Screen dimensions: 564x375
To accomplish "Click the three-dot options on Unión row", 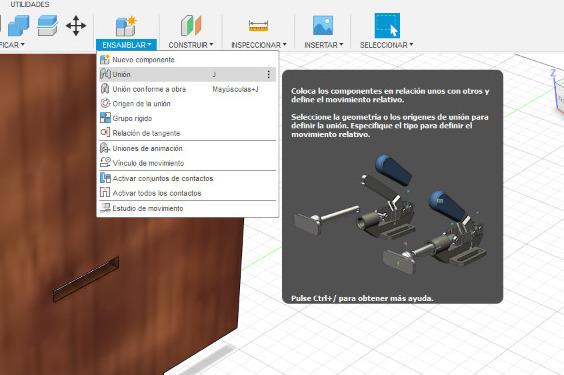I will [x=268, y=74].
